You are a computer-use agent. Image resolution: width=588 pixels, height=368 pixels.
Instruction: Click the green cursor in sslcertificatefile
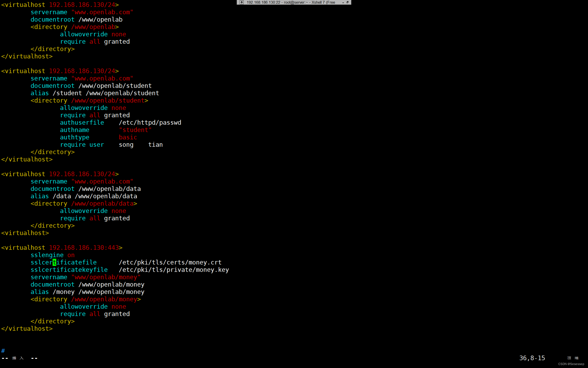[x=54, y=262]
